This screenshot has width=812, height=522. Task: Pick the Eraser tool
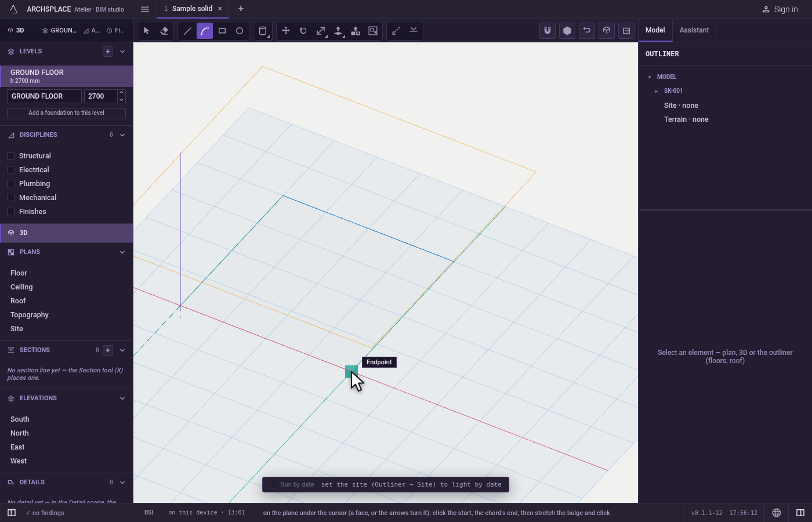tap(164, 31)
